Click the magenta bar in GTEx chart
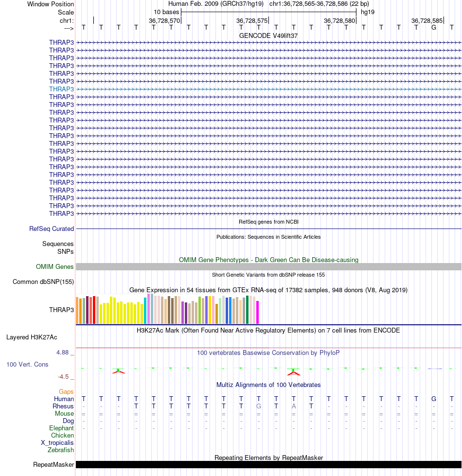462x476 pixels. pyautogui.click(x=258, y=312)
